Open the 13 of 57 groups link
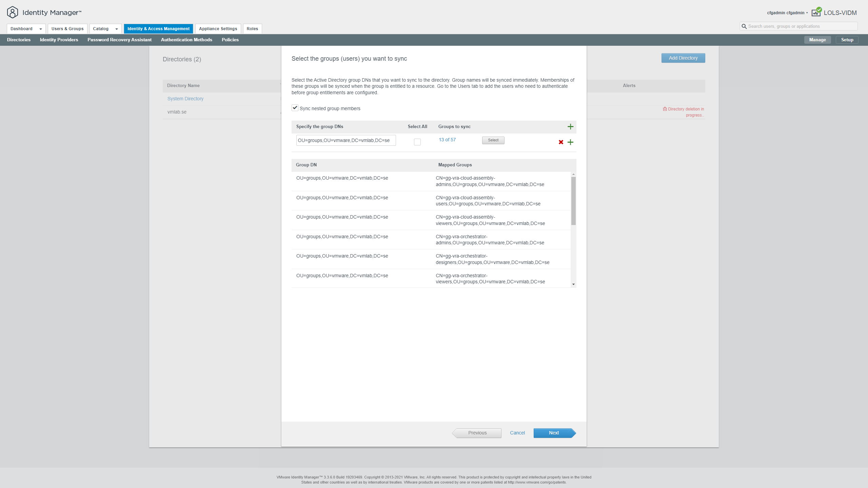 pos(447,140)
